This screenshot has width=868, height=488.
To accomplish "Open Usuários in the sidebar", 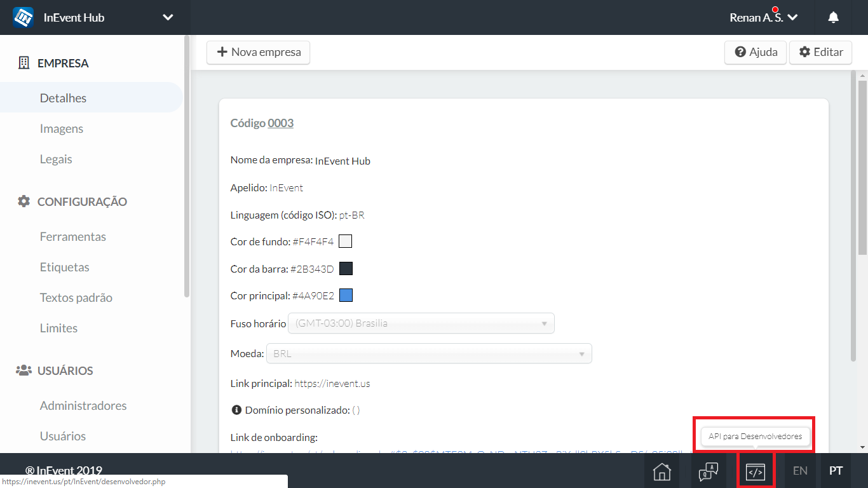I will [x=63, y=436].
